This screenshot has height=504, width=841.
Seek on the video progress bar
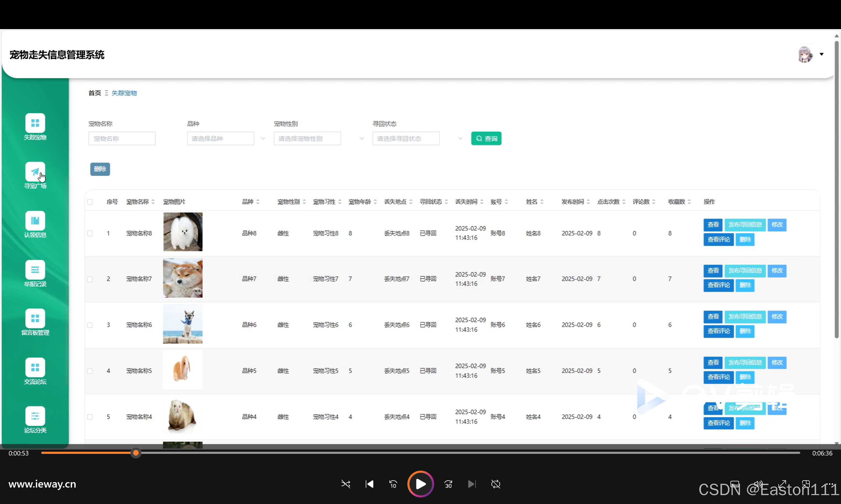click(x=421, y=453)
